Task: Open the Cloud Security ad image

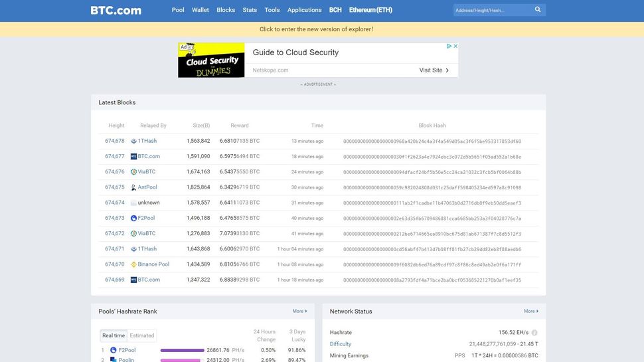Action: coord(211,60)
